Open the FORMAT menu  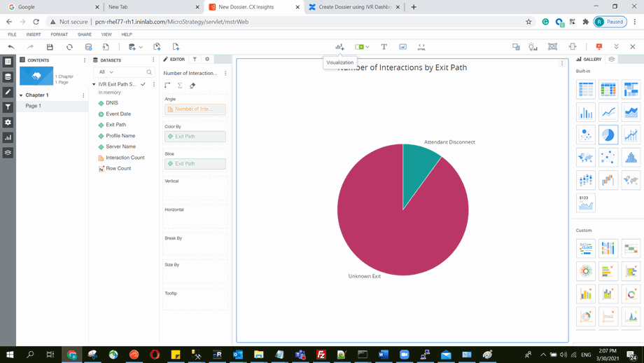[59, 34]
